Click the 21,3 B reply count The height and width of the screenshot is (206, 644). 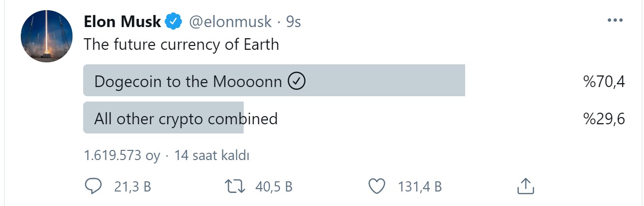132,187
